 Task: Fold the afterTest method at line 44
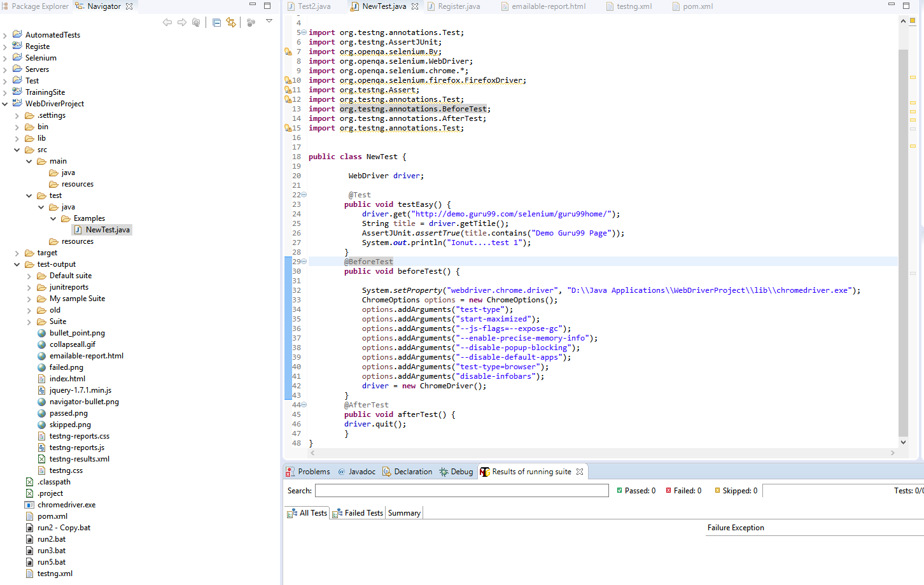[x=304, y=405]
